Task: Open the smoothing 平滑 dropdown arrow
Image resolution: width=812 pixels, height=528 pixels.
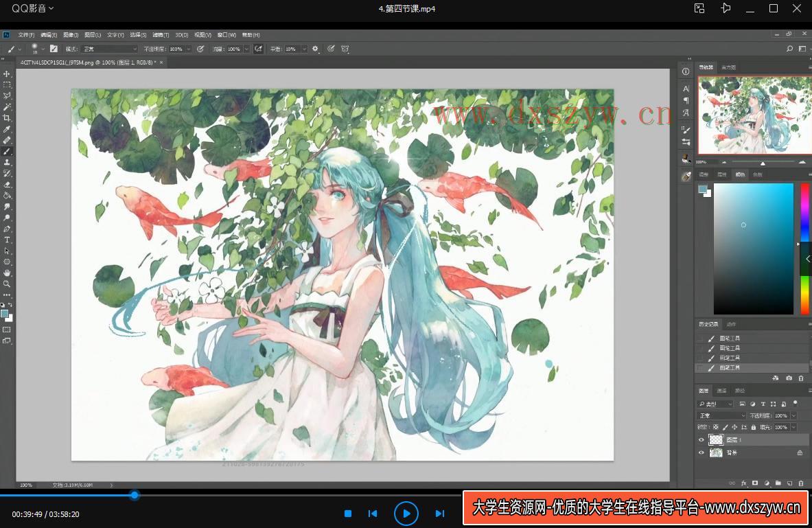Action: tap(304, 49)
